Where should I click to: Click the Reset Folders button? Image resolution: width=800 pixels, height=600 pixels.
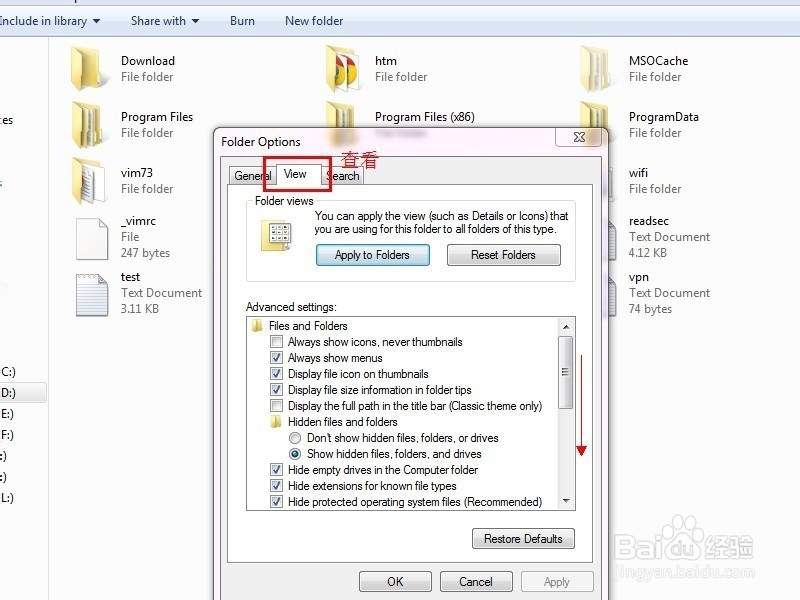(x=504, y=255)
